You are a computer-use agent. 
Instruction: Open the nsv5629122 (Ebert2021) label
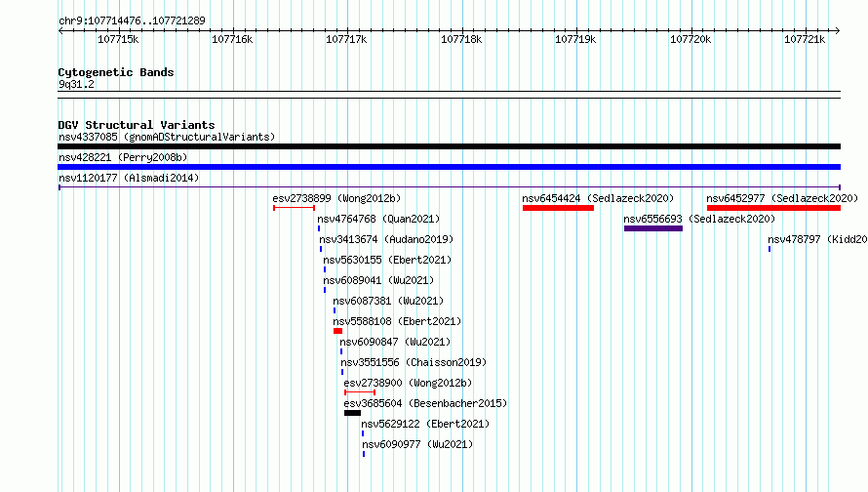(425, 424)
